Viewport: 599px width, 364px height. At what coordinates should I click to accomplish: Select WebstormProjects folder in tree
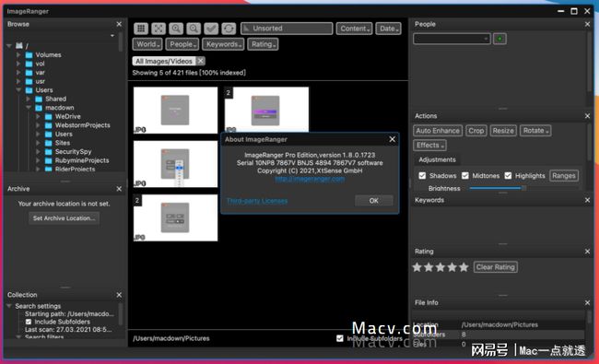pyautogui.click(x=83, y=125)
